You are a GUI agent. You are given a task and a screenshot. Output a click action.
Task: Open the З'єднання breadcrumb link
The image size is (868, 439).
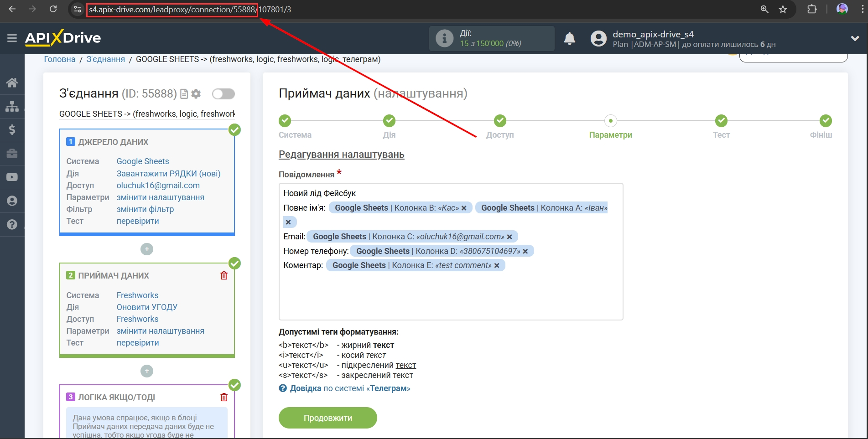105,59
